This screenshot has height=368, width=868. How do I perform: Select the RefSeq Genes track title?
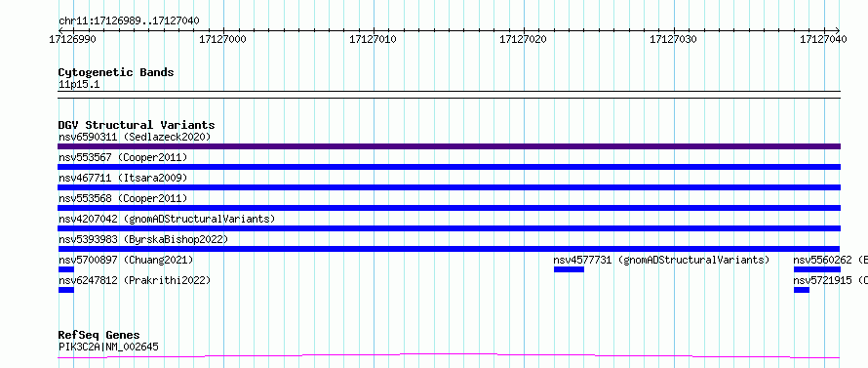(99, 336)
